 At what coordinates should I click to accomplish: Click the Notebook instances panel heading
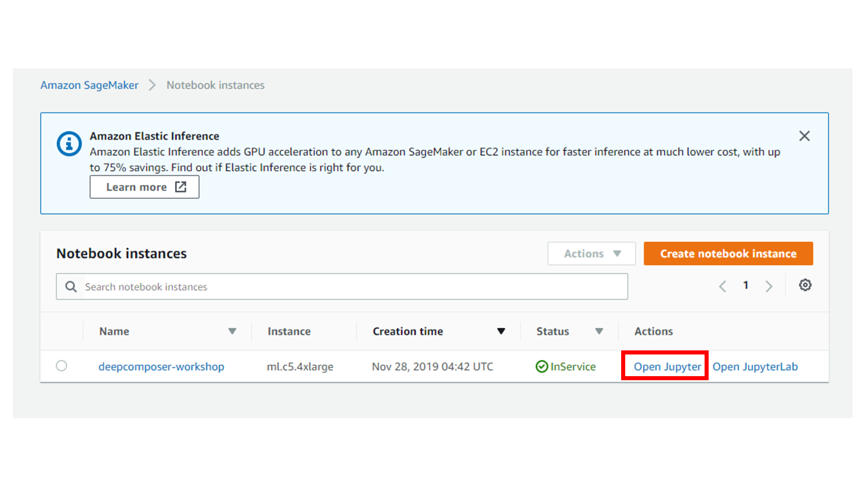click(121, 253)
